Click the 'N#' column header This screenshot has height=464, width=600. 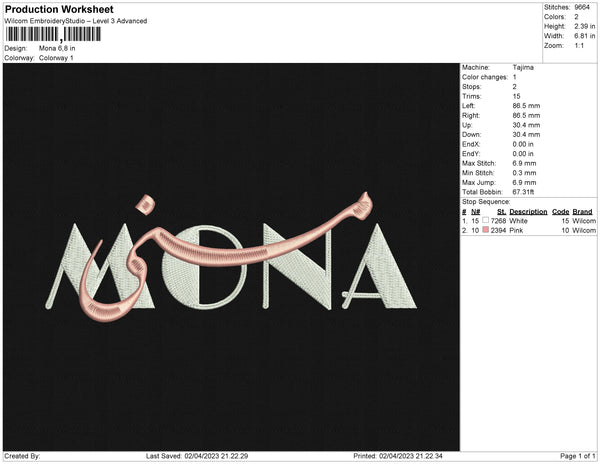pyautogui.click(x=475, y=212)
